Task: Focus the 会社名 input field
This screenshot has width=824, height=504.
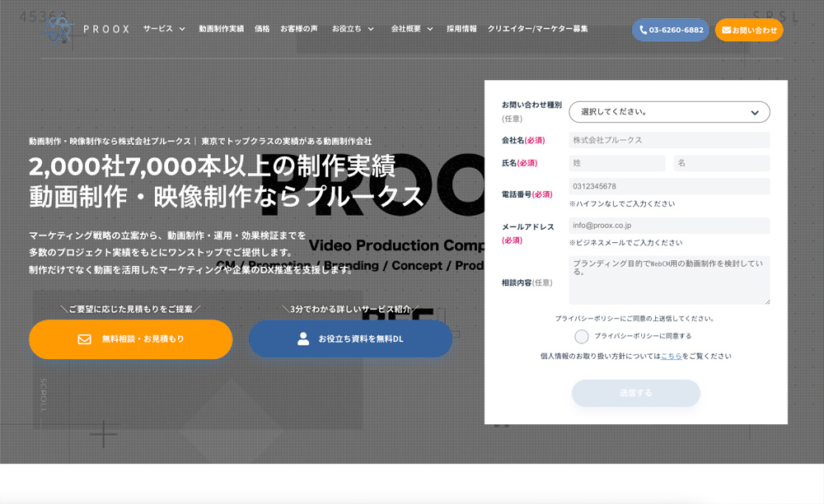Action: [x=669, y=140]
